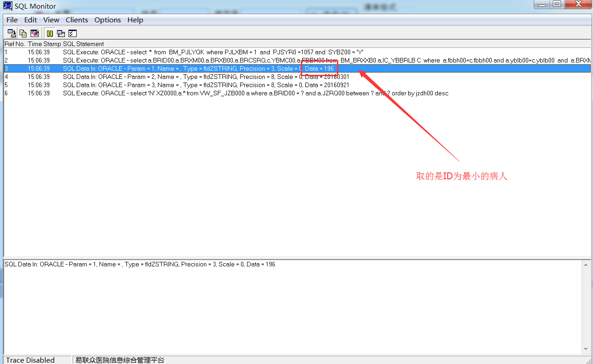The height and width of the screenshot is (364, 593).
Task: Open the Options menu
Action: click(108, 20)
